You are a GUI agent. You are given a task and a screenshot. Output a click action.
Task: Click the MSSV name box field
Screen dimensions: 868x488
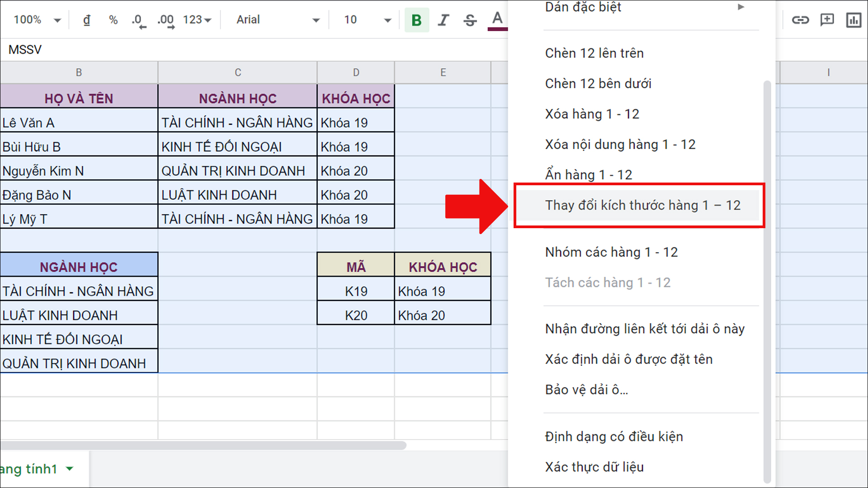point(25,49)
